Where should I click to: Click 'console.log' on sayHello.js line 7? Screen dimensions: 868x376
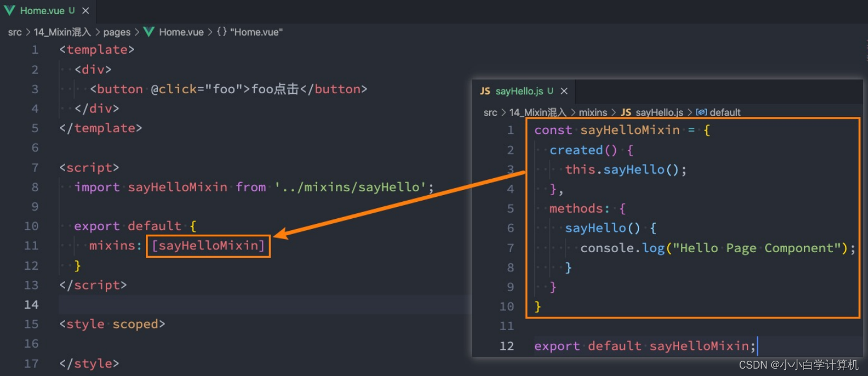coord(623,248)
